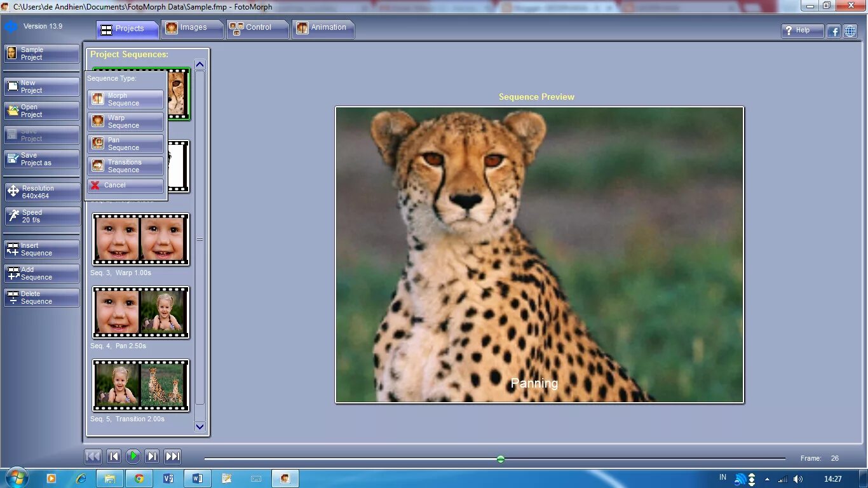The width and height of the screenshot is (868, 488).
Task: Click Open Project button
Action: click(x=42, y=111)
